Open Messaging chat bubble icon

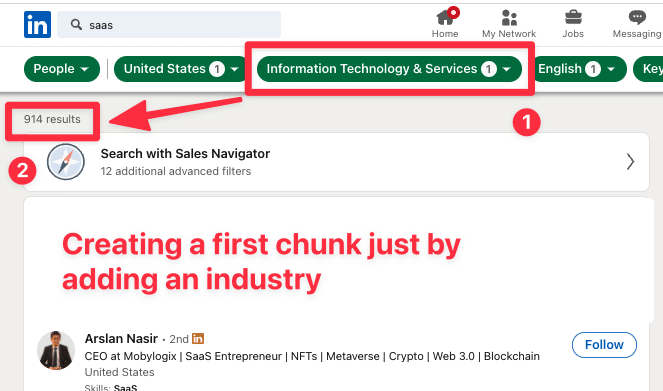(637, 18)
